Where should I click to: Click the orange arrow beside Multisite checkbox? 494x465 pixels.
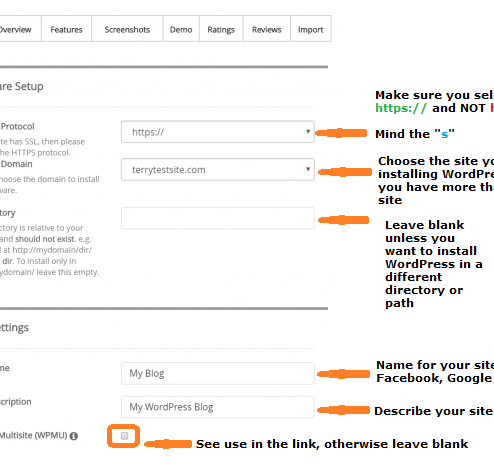[168, 444]
